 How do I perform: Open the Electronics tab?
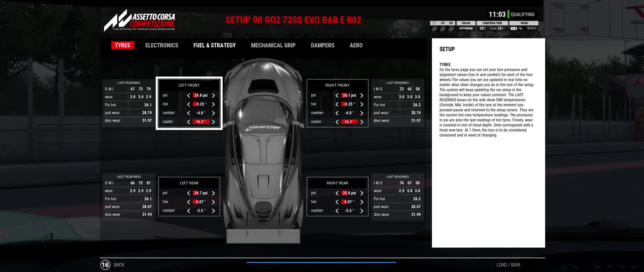click(162, 45)
